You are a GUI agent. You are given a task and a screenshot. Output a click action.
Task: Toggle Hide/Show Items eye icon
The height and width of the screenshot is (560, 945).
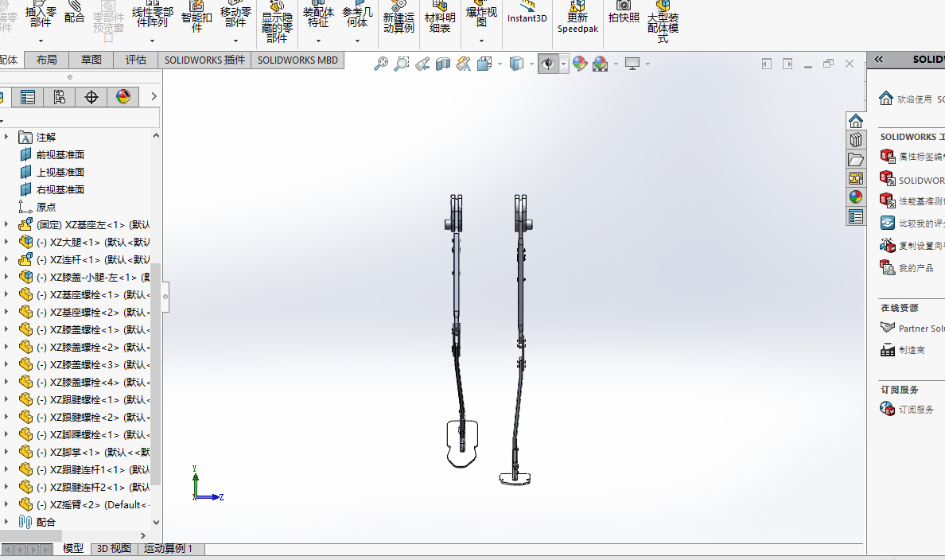click(548, 64)
